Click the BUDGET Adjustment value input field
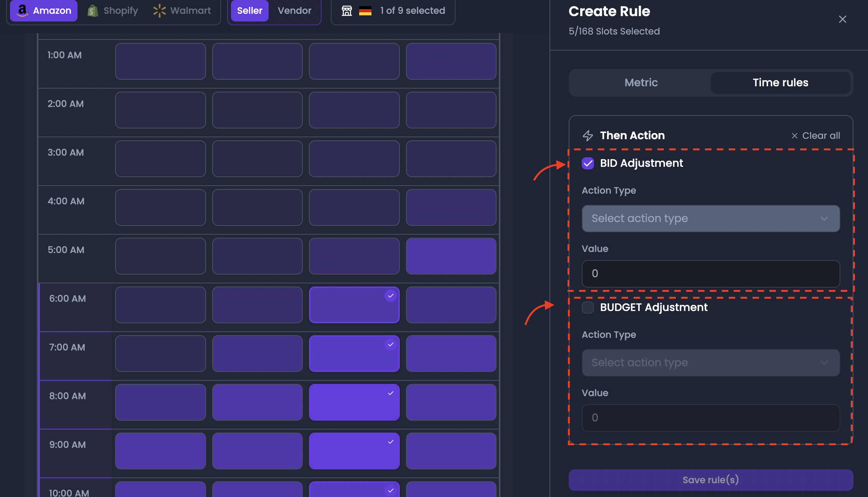 [711, 418]
